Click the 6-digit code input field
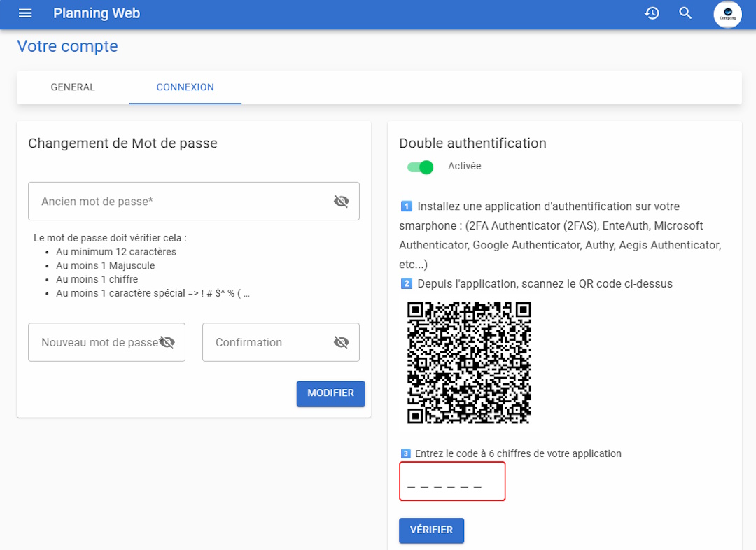Screen dimensions: 756x550 (x=452, y=481)
